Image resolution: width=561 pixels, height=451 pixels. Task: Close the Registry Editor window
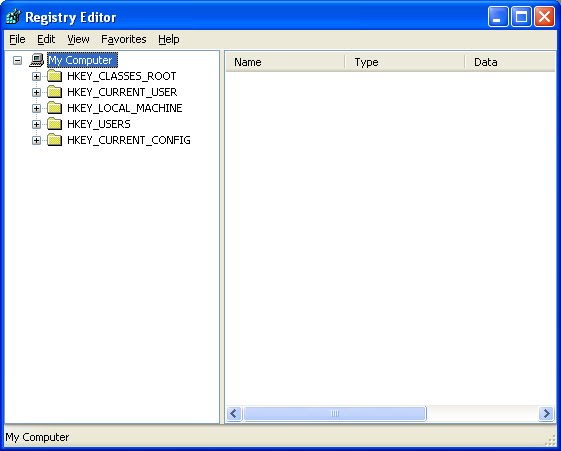click(x=545, y=16)
